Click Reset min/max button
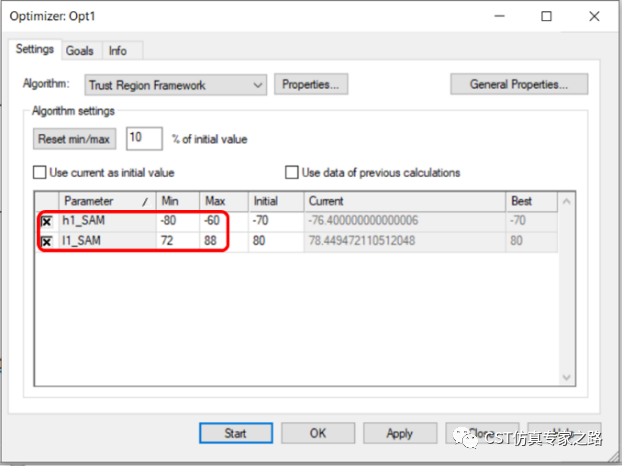Screen dimensions: 622x466 tap(76, 138)
